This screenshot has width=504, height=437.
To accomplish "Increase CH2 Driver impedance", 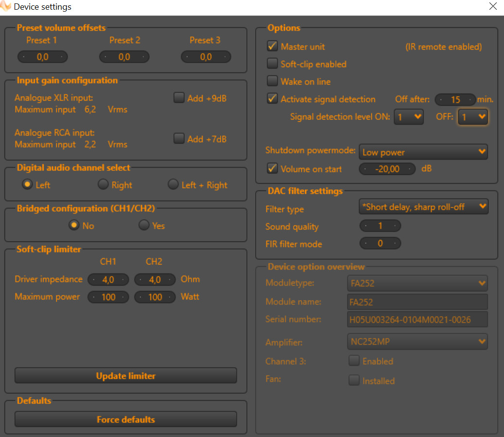I will point(170,280).
